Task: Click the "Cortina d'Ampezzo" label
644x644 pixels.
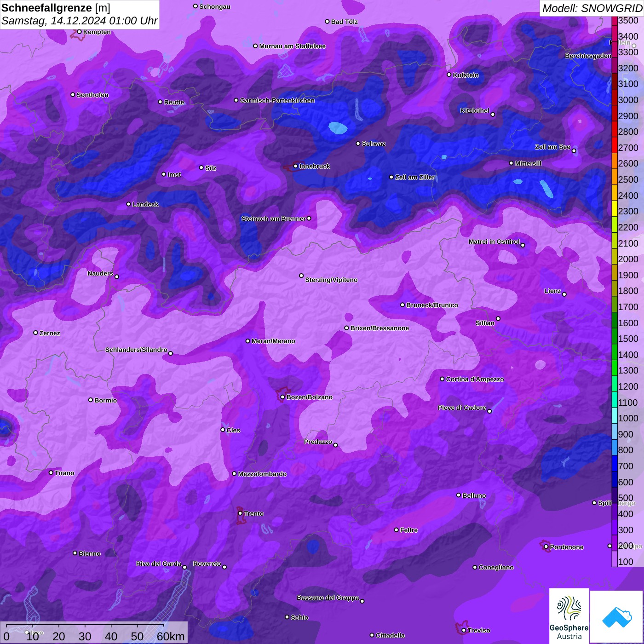Action: 475,379
